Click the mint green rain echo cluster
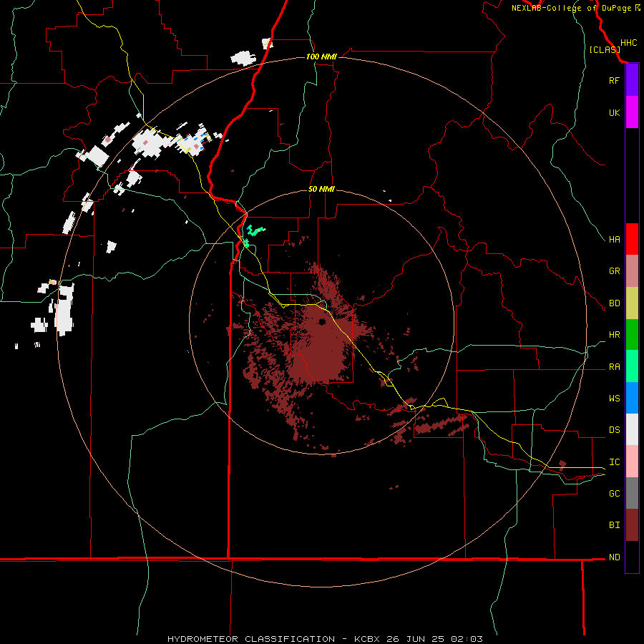 255,230
